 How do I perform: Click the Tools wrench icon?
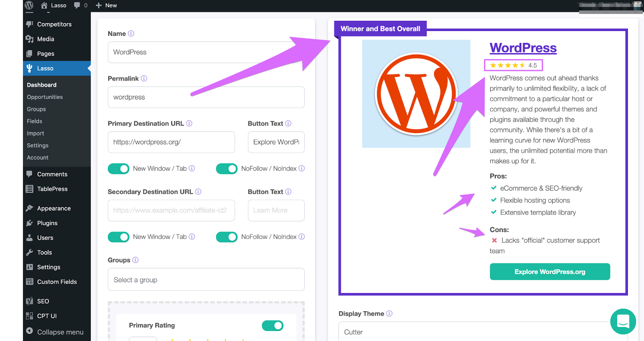click(29, 253)
